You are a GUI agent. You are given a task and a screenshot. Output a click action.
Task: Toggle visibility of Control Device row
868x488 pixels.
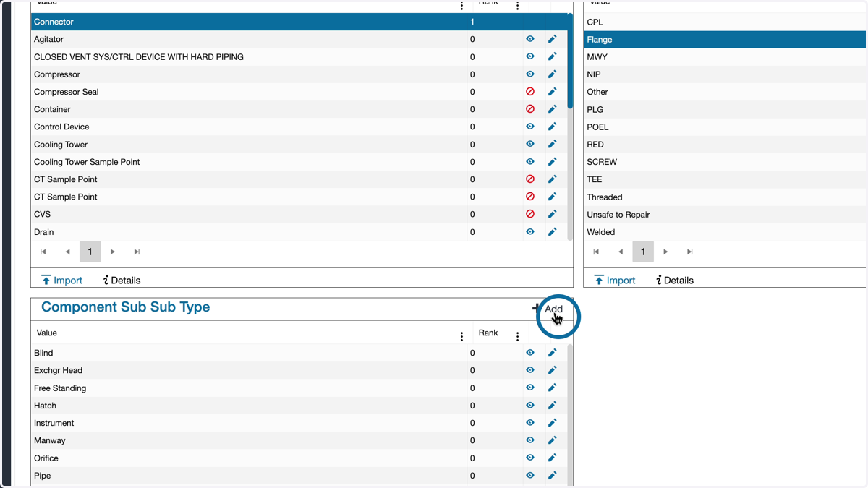530,127
